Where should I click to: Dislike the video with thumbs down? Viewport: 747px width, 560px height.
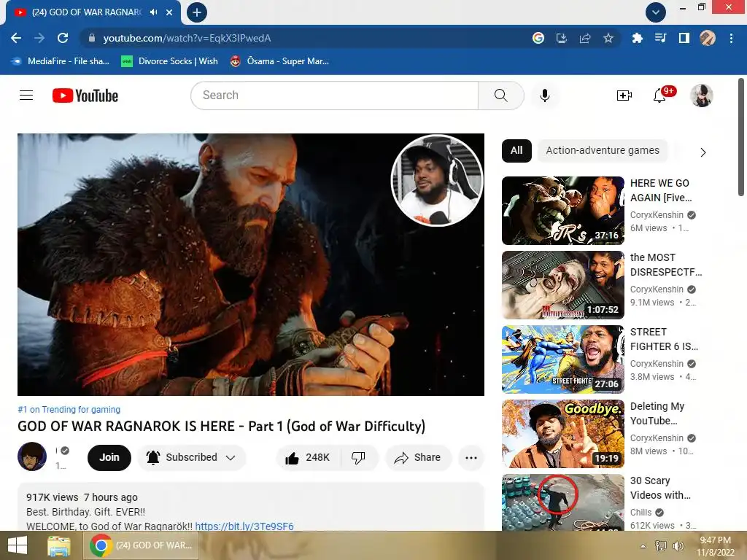(x=358, y=458)
